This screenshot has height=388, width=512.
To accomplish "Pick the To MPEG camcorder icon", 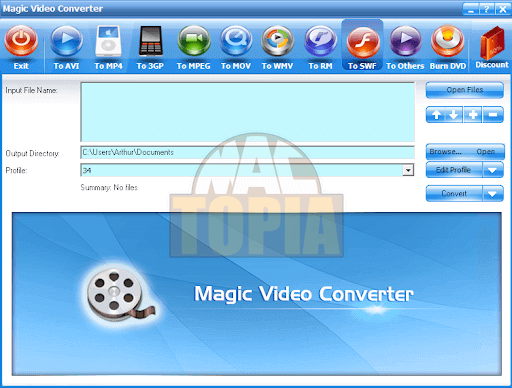I will (194, 41).
